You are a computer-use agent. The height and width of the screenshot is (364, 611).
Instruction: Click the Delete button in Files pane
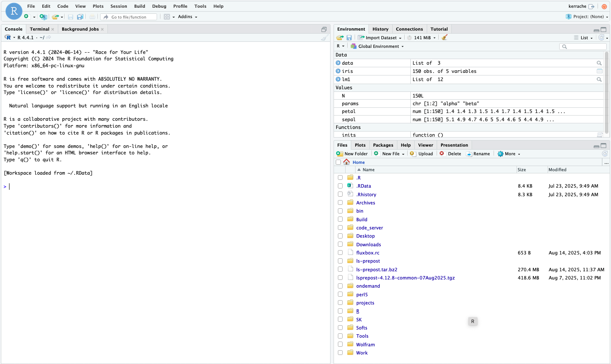(x=450, y=154)
